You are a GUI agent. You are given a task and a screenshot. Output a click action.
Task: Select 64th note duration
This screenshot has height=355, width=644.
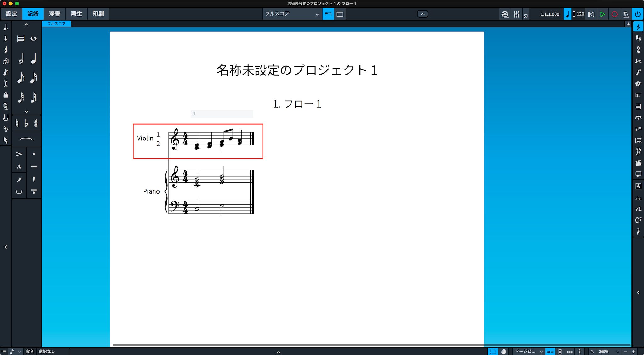point(33,97)
